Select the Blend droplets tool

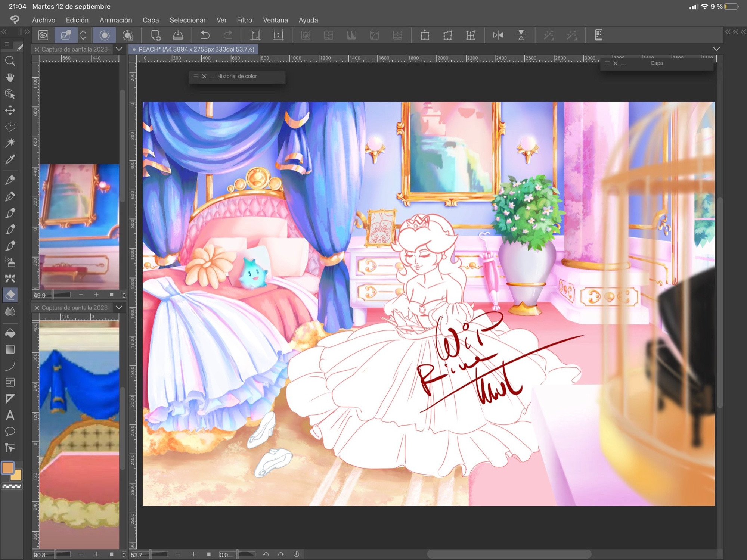pyautogui.click(x=10, y=311)
